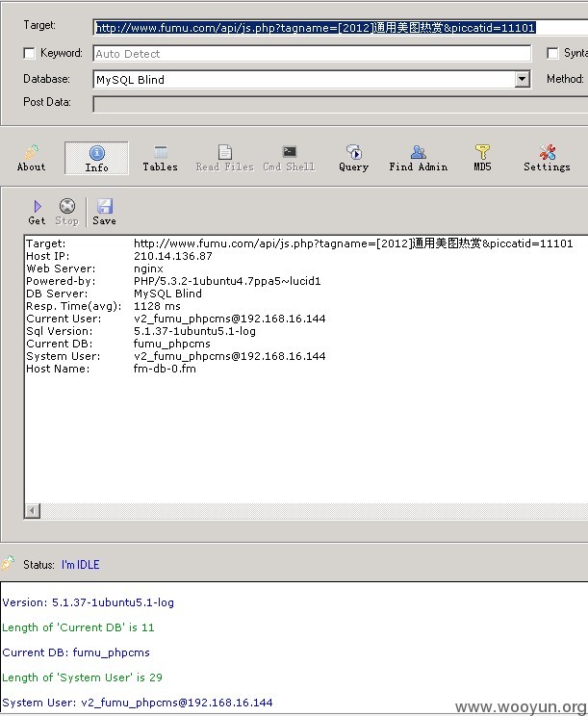The height and width of the screenshot is (716, 588).
Task: Select the Sql Version value in info list
Action: [x=194, y=331]
